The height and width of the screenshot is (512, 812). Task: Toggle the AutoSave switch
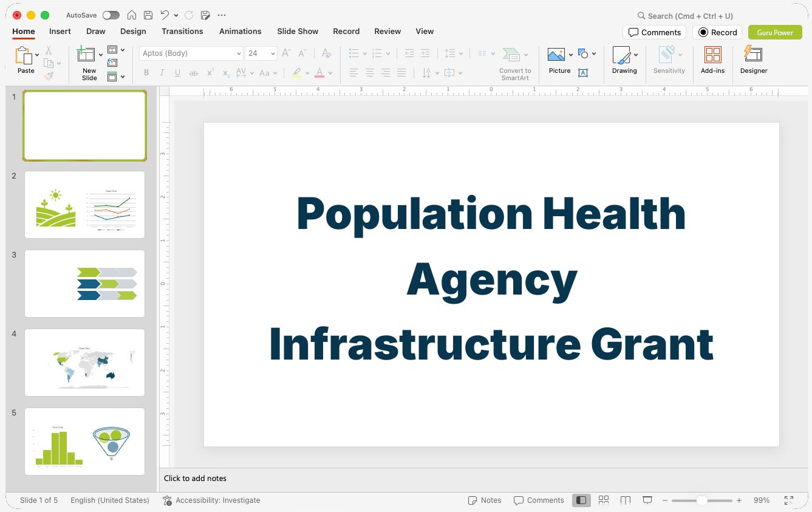(111, 15)
